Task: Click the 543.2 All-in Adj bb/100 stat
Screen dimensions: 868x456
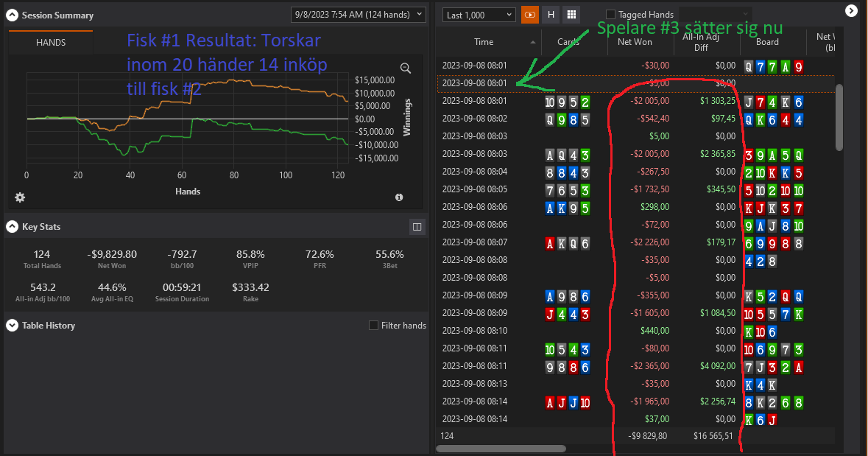Action: 43,292
